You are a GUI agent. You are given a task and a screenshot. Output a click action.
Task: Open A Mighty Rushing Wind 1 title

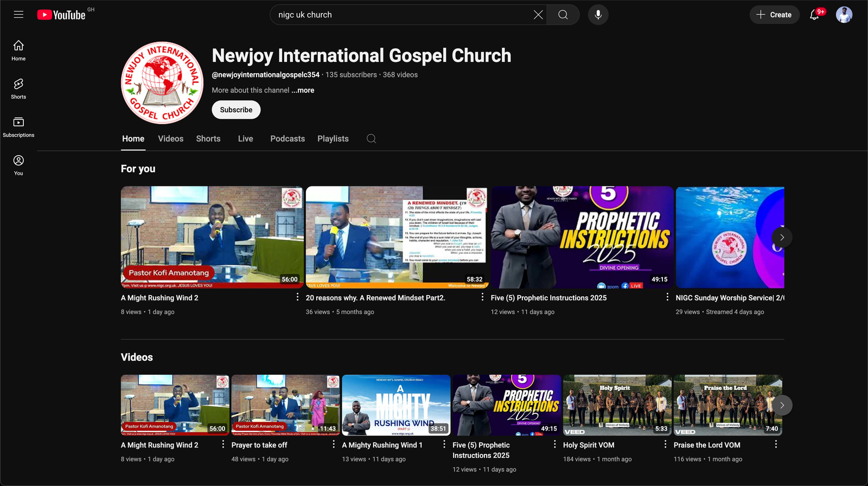pyautogui.click(x=382, y=445)
